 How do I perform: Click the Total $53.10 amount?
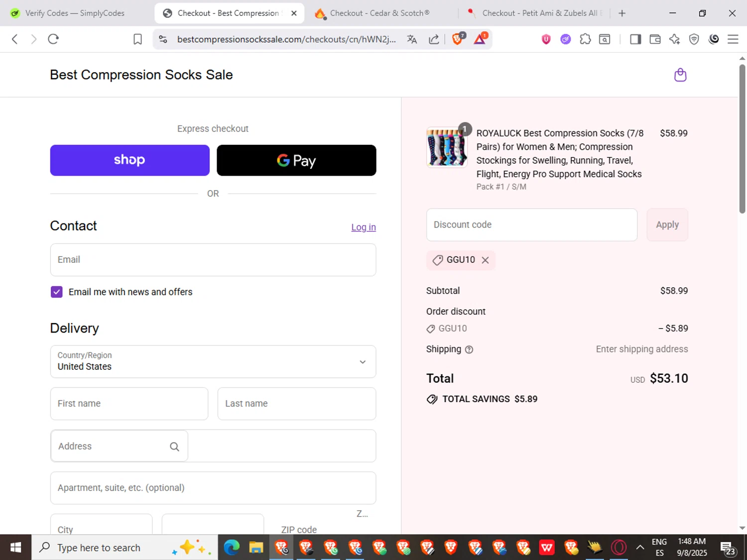[x=669, y=379]
